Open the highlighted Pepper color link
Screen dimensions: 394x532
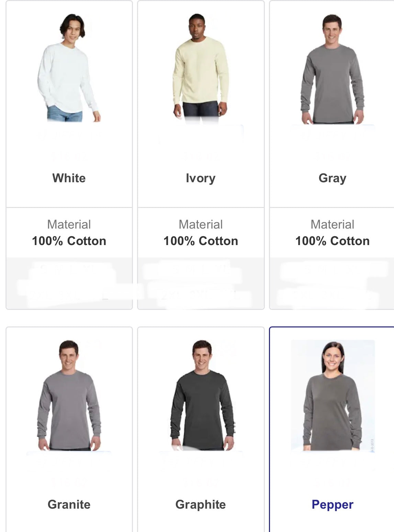tap(333, 505)
